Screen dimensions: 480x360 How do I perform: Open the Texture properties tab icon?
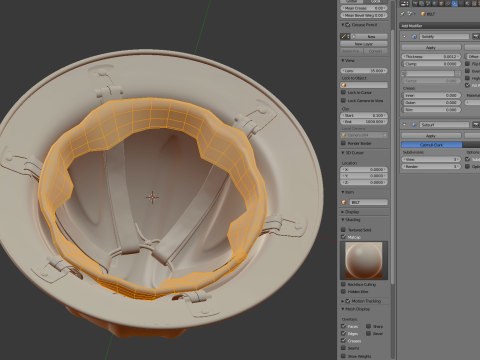point(474,3)
